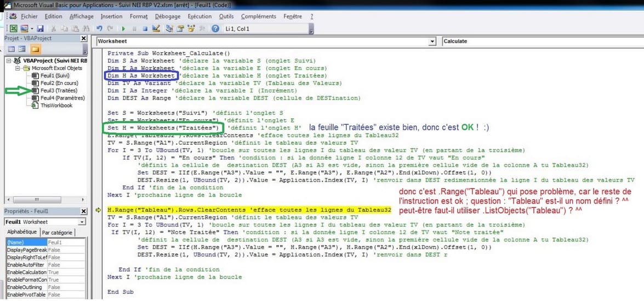Select Feuil3 (Traitées) in project tree
This screenshot has height=301, width=644.
point(59,90)
